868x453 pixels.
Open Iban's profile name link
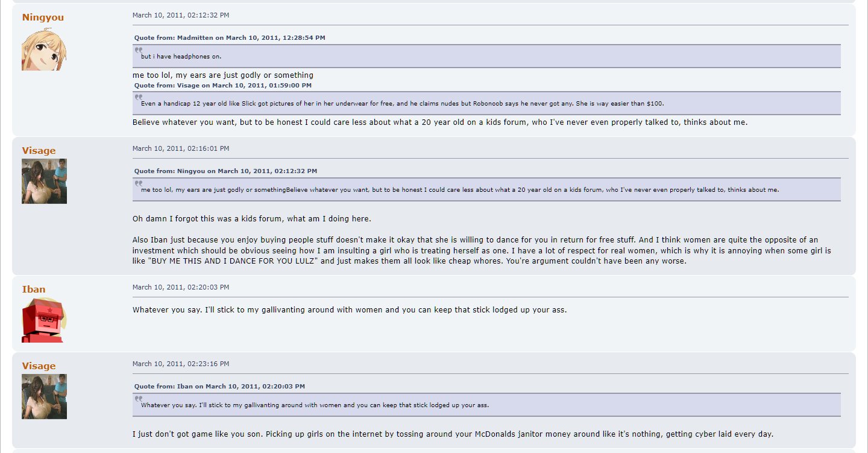(x=34, y=290)
